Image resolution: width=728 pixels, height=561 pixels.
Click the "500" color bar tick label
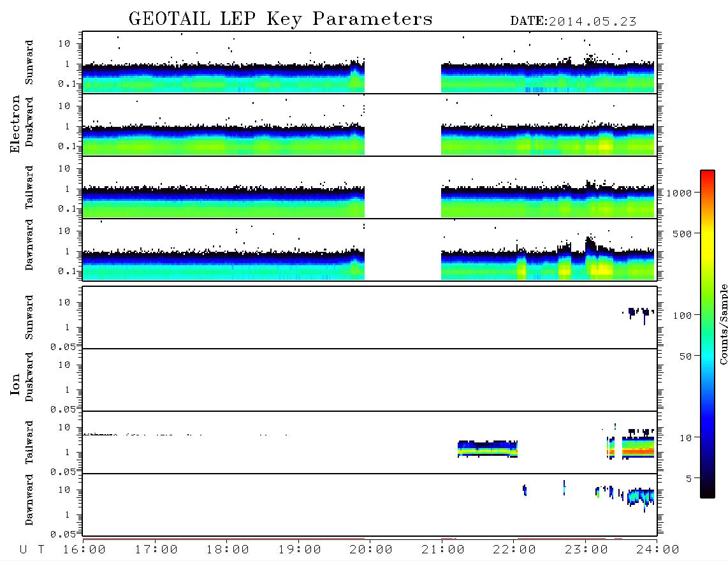682,233
